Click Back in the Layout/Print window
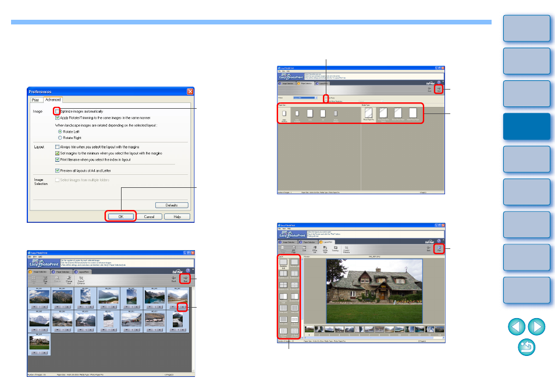 [429, 248]
